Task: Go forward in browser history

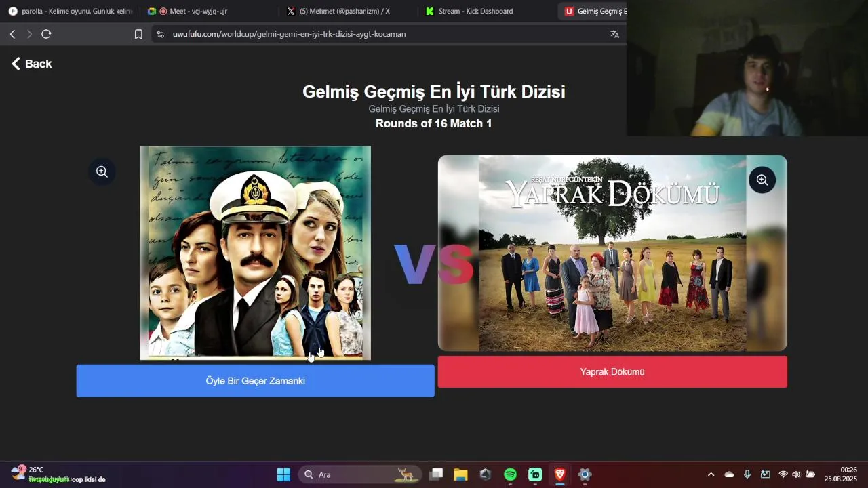Action: click(29, 34)
